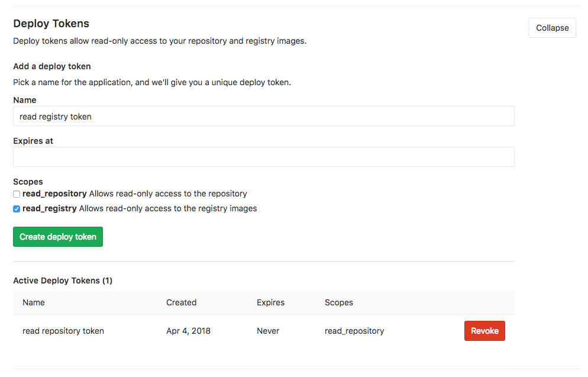Select the read_repository scope in the table

tap(354, 330)
